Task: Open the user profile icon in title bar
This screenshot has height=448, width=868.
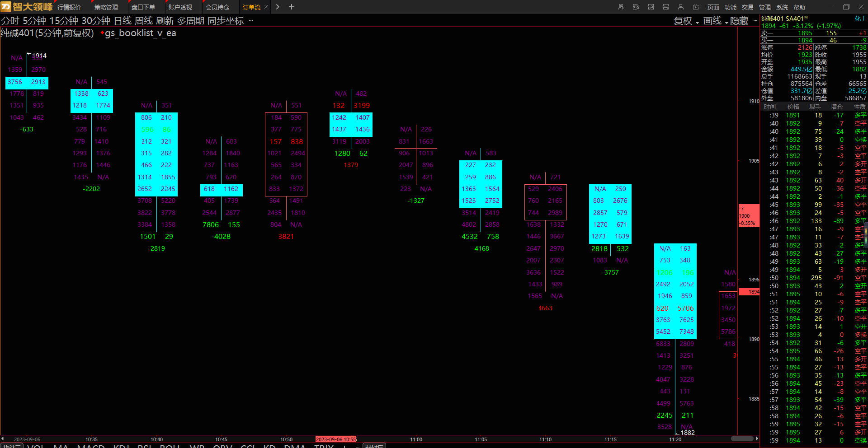Action: coord(681,7)
